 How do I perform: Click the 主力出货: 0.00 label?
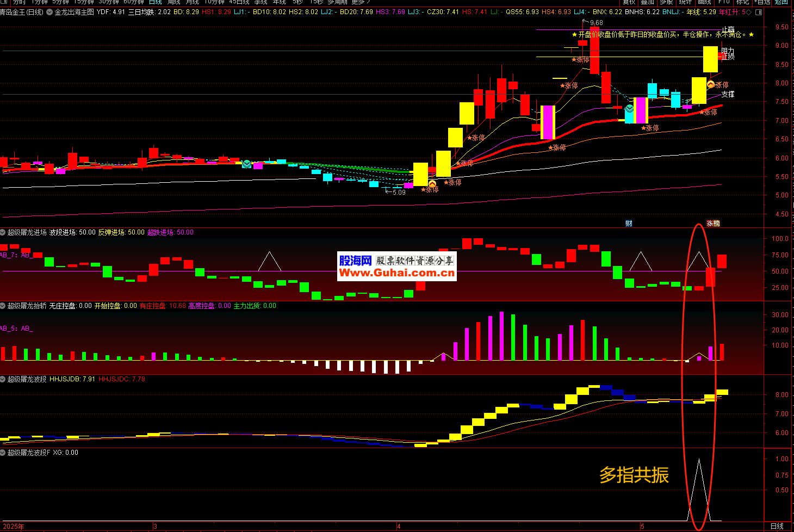(x=255, y=306)
